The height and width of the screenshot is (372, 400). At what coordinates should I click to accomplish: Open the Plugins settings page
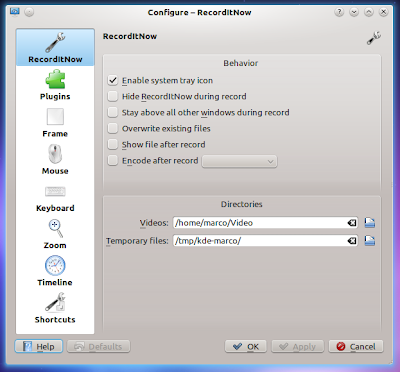click(x=55, y=85)
